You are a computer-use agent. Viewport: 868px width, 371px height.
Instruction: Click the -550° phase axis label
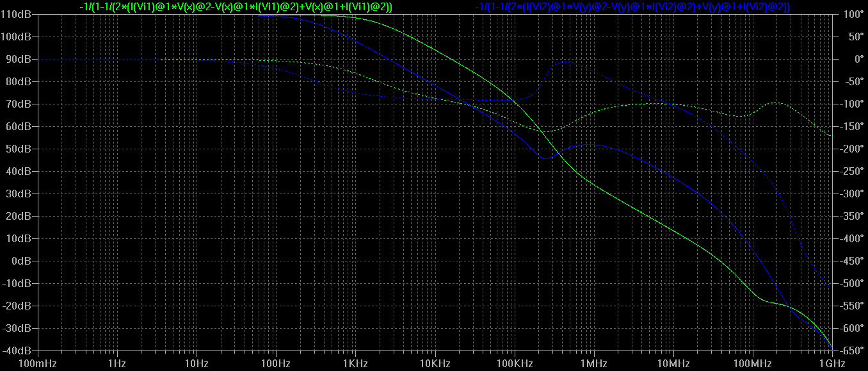[851, 306]
